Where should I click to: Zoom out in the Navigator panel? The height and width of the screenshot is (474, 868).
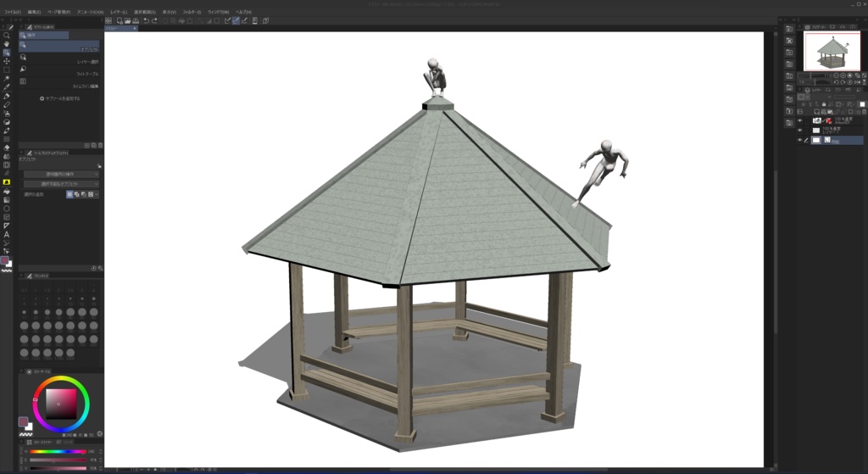[x=836, y=75]
